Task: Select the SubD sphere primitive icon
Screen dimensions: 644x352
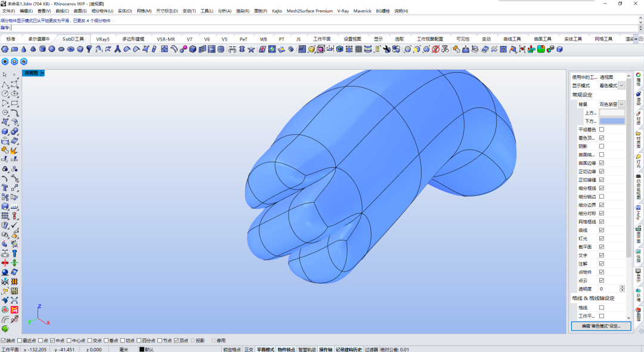Action: pyautogui.click(x=52, y=50)
